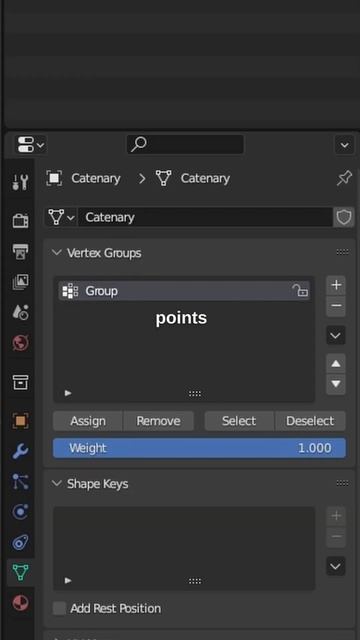360x640 pixels.
Task: Open the Render properties tab
Action: [x=20, y=221]
